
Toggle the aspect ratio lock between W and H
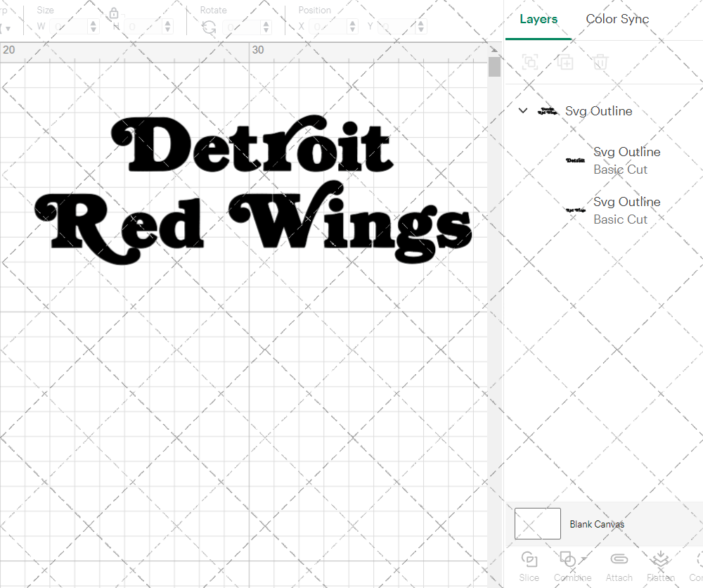[114, 13]
